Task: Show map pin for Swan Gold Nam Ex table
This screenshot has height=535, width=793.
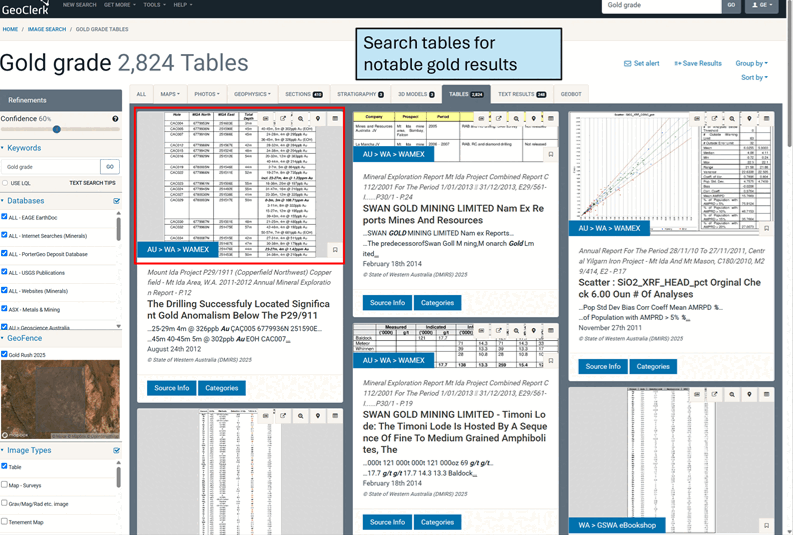Action: (533, 118)
